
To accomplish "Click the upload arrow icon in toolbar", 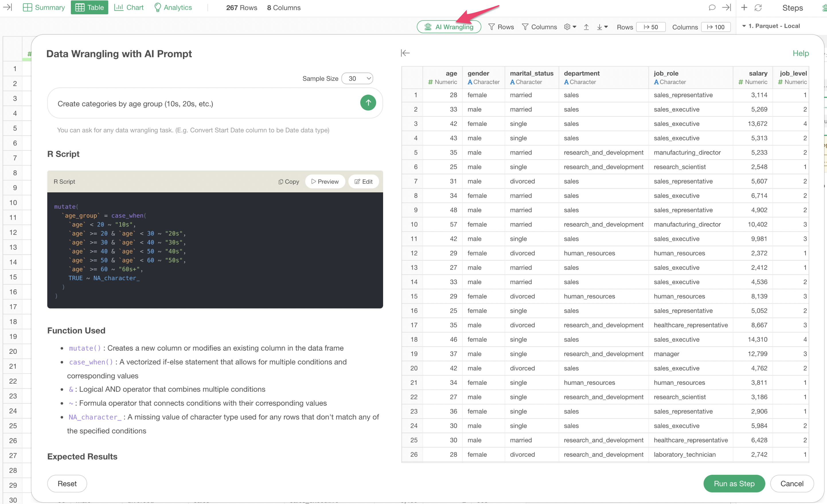I will pos(586,27).
